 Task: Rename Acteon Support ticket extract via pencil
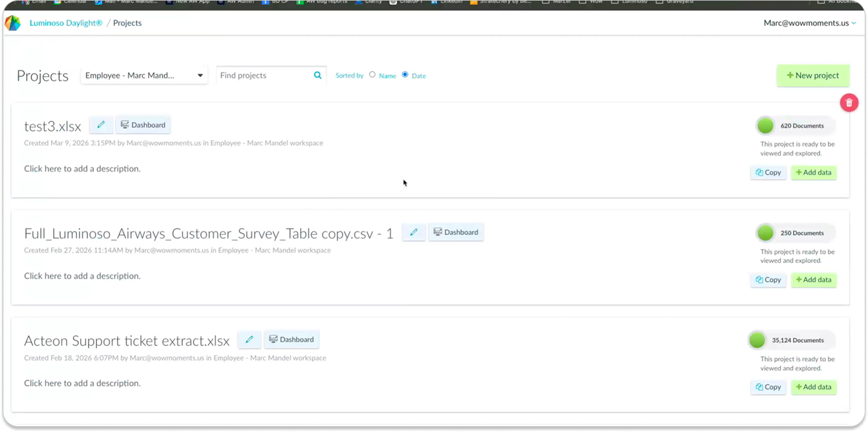(249, 340)
